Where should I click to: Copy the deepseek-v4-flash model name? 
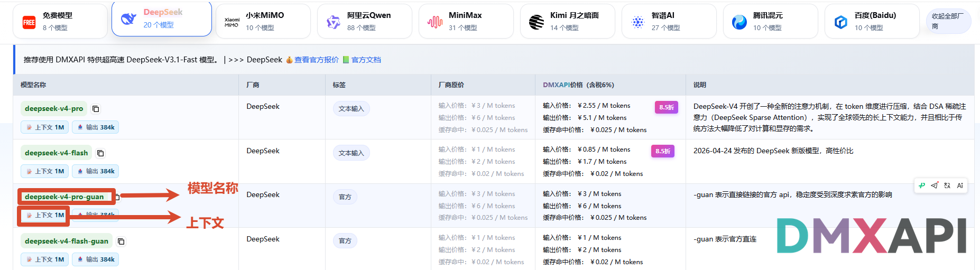click(x=100, y=153)
